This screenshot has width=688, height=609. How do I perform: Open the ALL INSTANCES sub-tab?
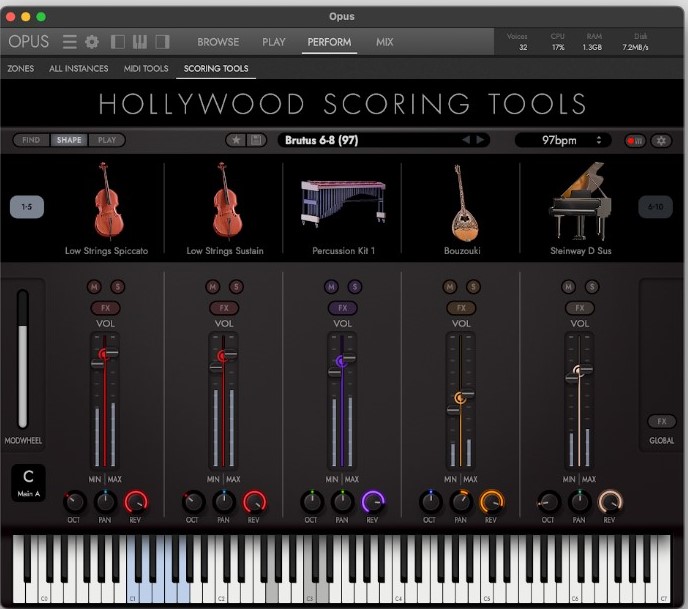click(x=79, y=68)
